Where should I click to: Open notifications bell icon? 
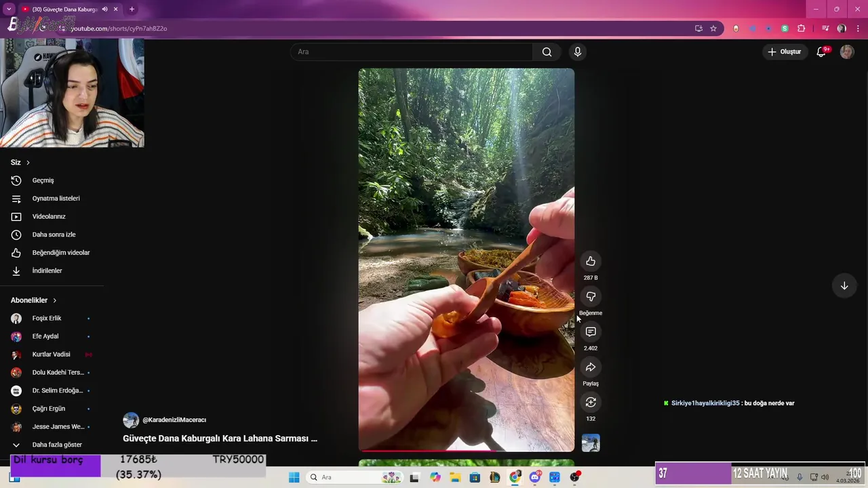pos(821,52)
